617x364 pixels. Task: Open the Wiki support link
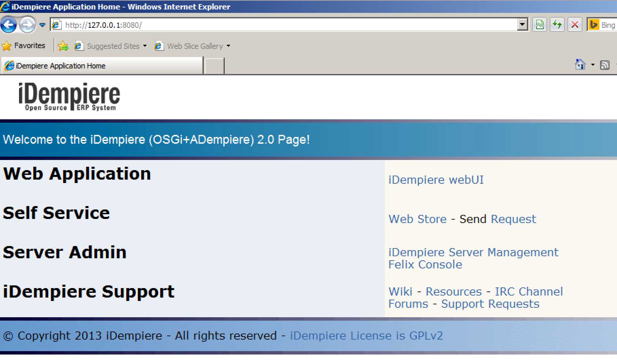coord(400,291)
